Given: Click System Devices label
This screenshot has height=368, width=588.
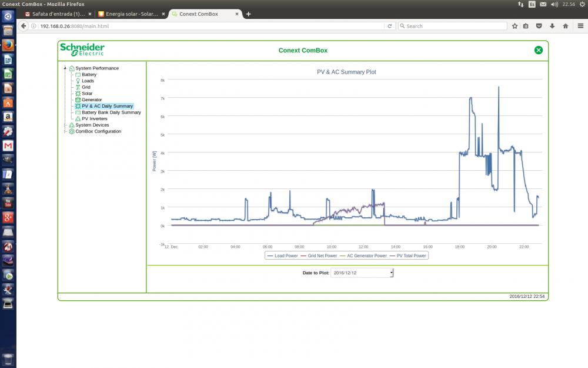Looking at the screenshot, I should 92,125.
